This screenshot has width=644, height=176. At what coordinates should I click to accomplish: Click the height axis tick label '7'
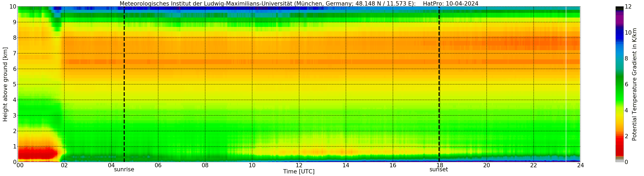pyautogui.click(x=15, y=53)
